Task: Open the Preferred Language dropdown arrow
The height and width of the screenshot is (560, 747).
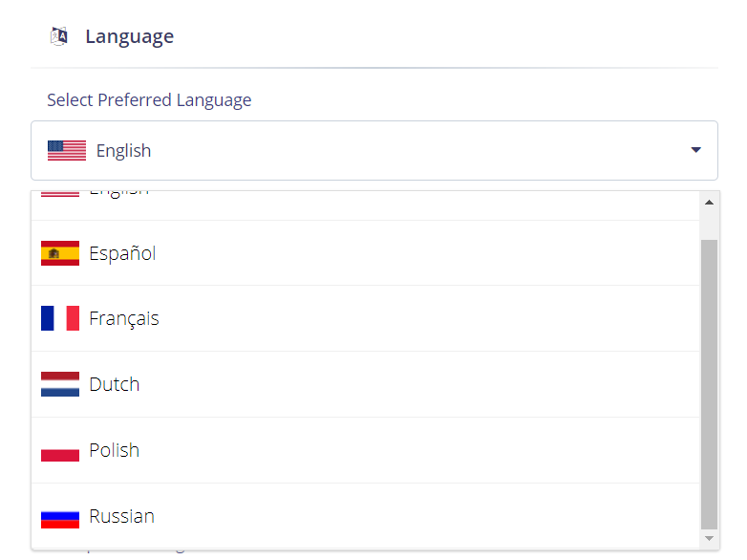Action: click(696, 150)
